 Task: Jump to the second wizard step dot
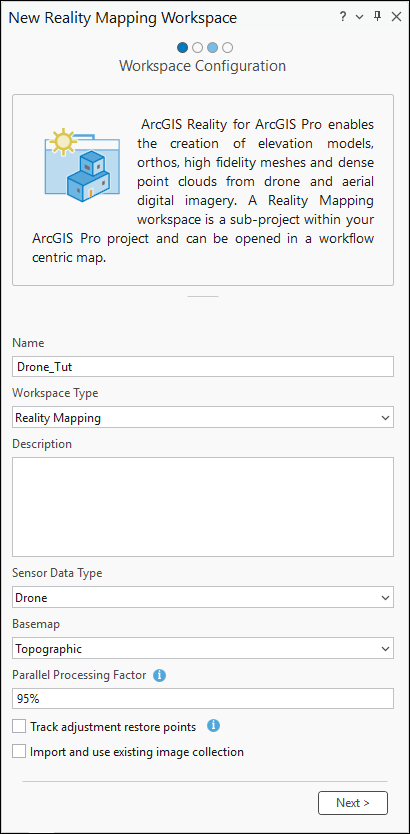pyautogui.click(x=197, y=48)
